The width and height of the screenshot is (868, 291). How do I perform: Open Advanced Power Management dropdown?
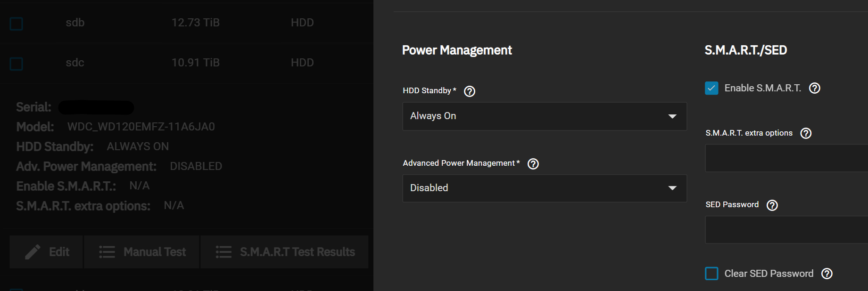pyautogui.click(x=545, y=188)
